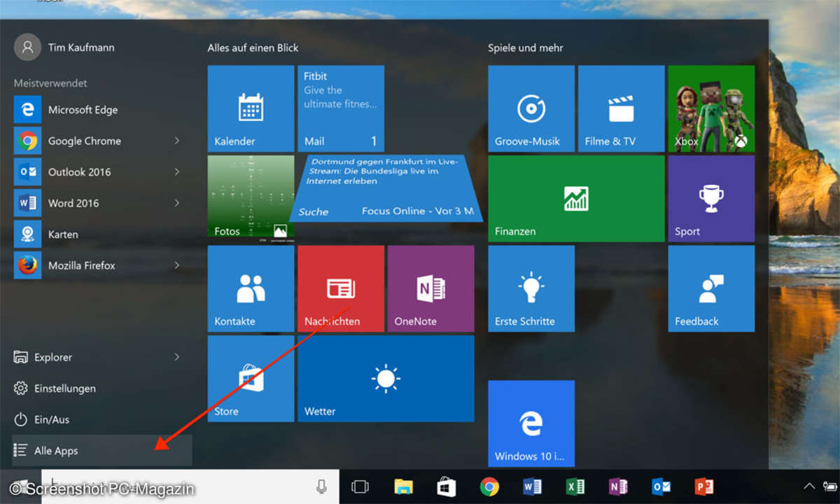Screen dimensions: 840x504
Task: Click the Spiele und mehr group header
Action: point(526,48)
